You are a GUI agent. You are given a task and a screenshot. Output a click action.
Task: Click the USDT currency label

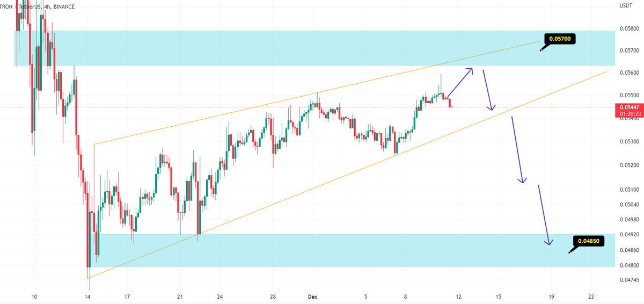click(626, 6)
